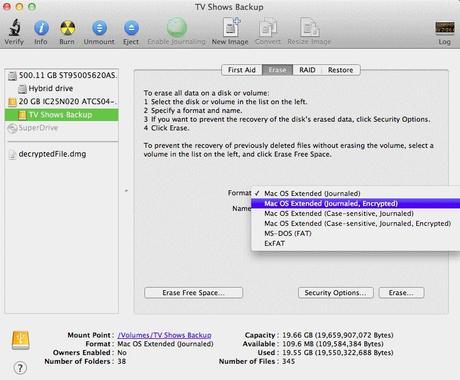Select the SuperDrive entry
Screen dimensions: 460x380
[x=62, y=128]
